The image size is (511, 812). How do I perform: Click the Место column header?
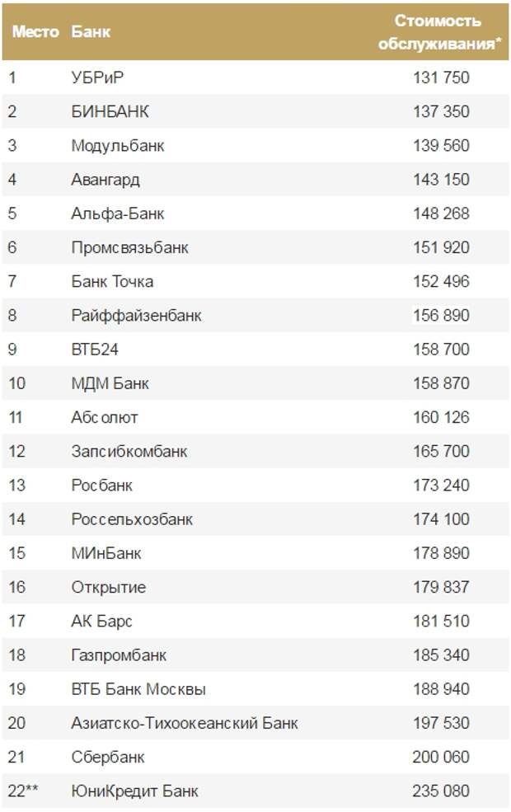click(x=35, y=31)
